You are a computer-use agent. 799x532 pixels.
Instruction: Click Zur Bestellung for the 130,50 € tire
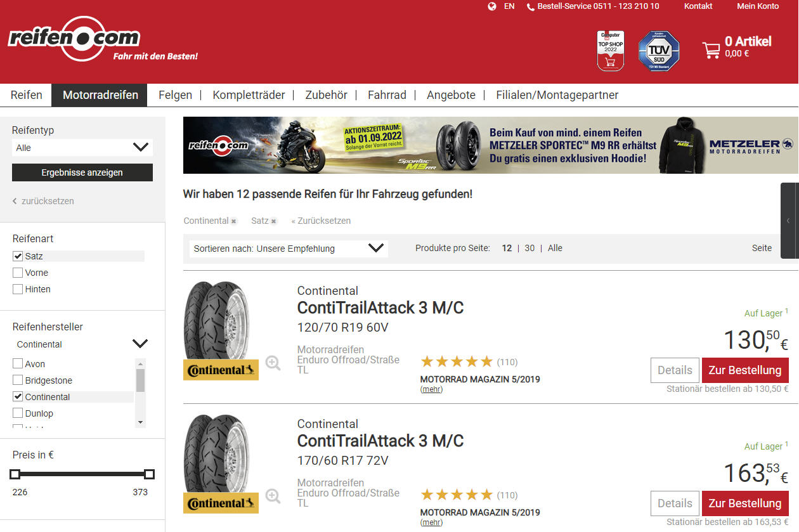[745, 370]
